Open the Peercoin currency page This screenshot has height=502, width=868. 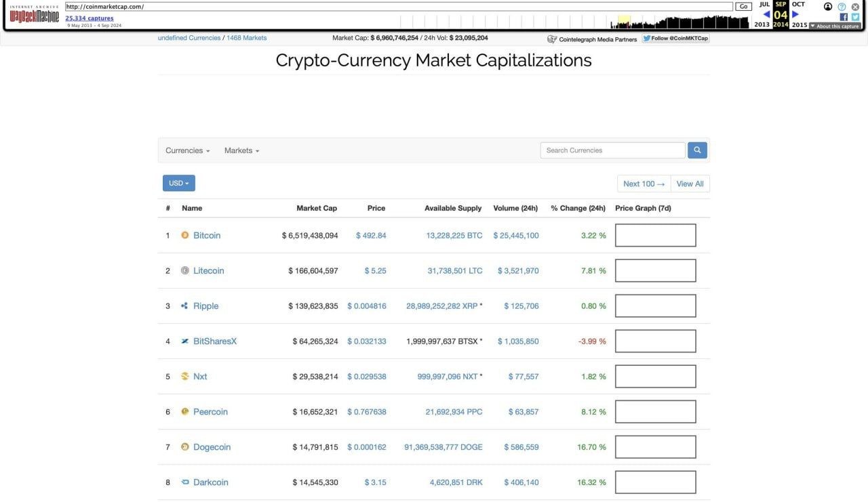coord(211,411)
